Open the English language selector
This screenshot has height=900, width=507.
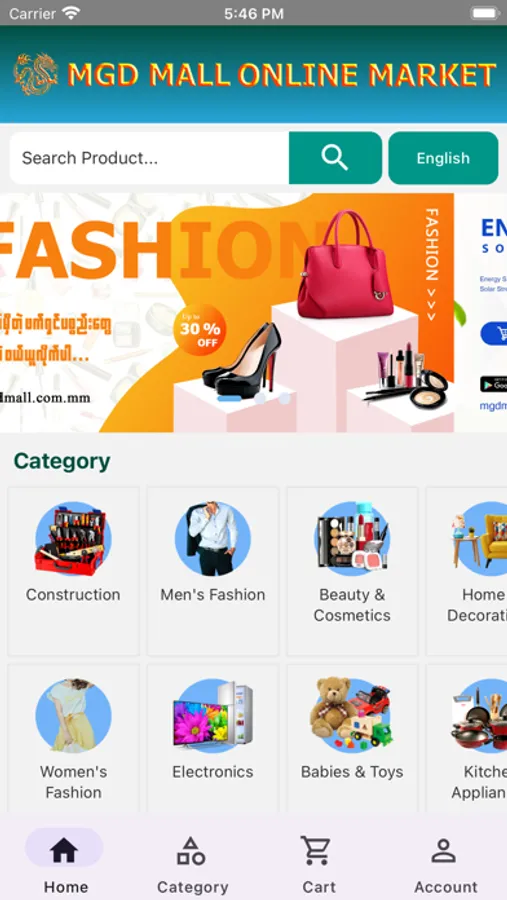pyautogui.click(x=443, y=158)
